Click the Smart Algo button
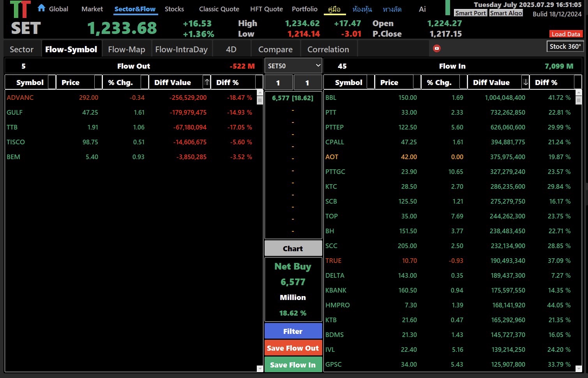This screenshot has width=588, height=378. tap(506, 13)
